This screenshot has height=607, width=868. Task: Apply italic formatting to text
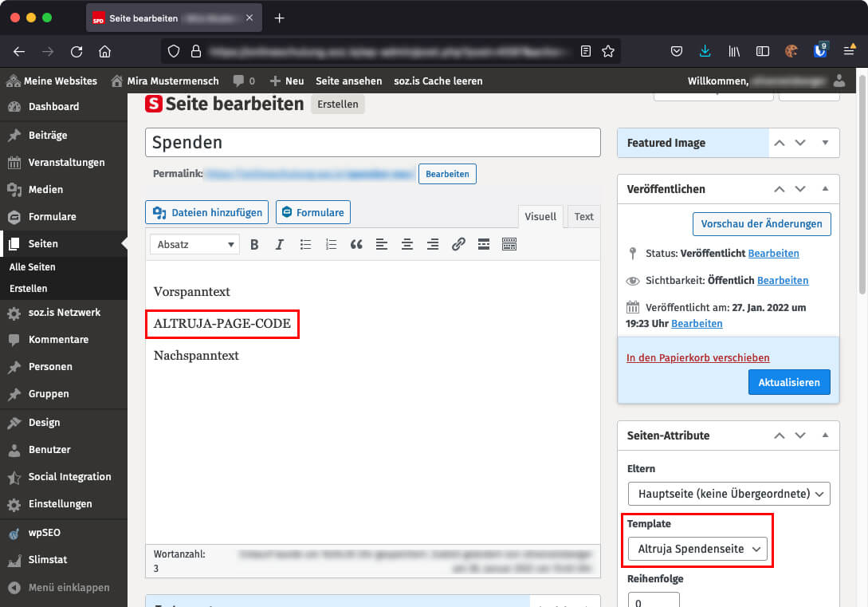[280, 245]
